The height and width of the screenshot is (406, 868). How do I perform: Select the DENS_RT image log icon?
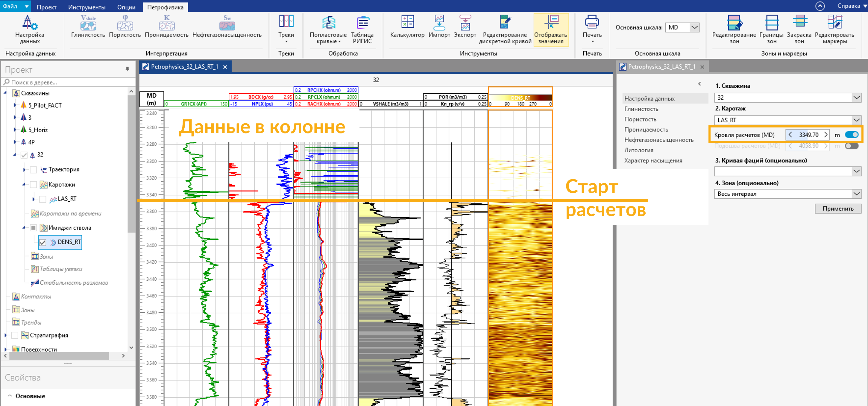53,242
